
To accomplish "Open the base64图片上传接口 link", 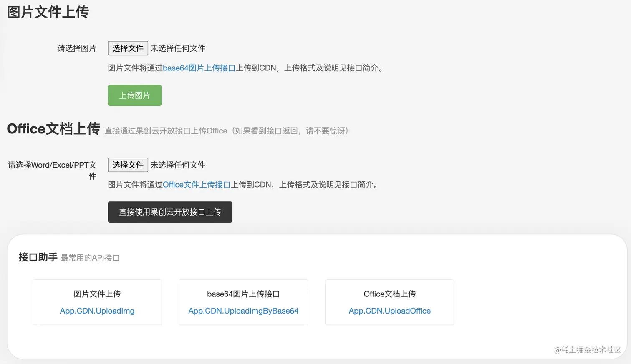I will coord(199,68).
